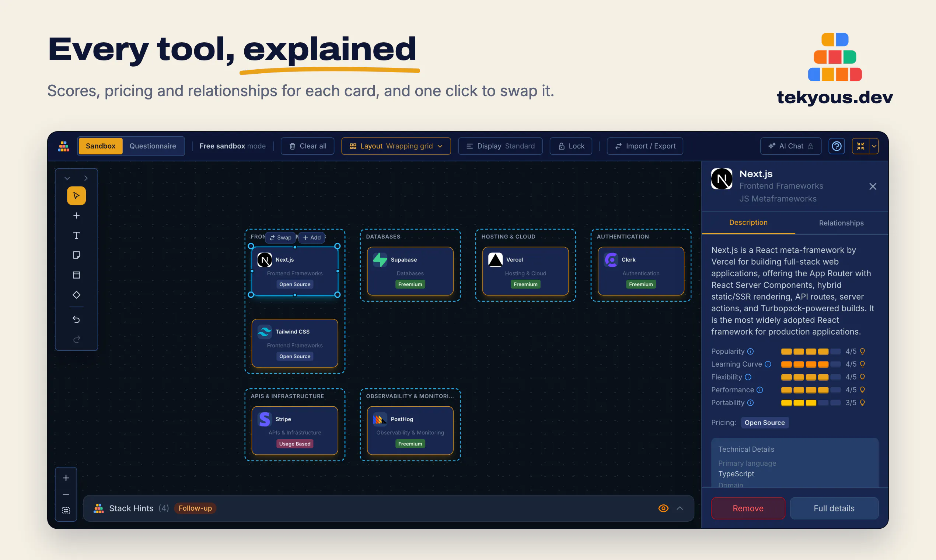
Task: Select the Stripe card
Action: [295, 431]
